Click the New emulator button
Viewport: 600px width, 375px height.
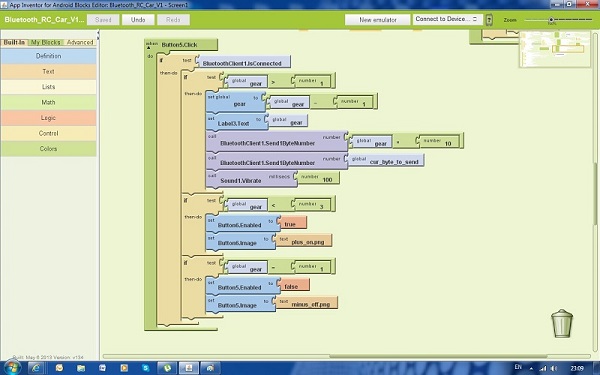(x=377, y=20)
